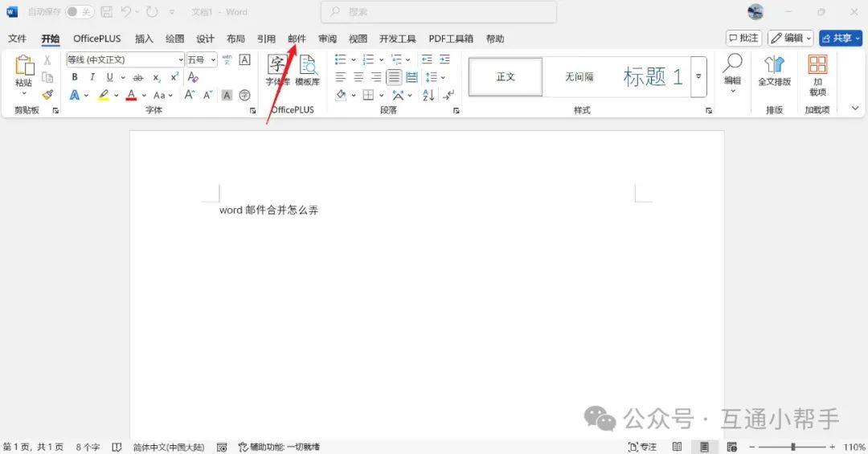Apply the 正文 style

506,77
